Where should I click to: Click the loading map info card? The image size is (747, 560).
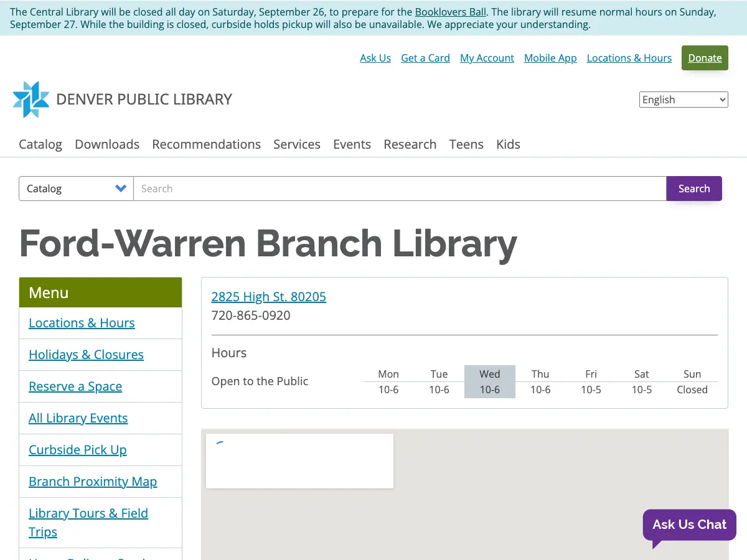coord(299,461)
